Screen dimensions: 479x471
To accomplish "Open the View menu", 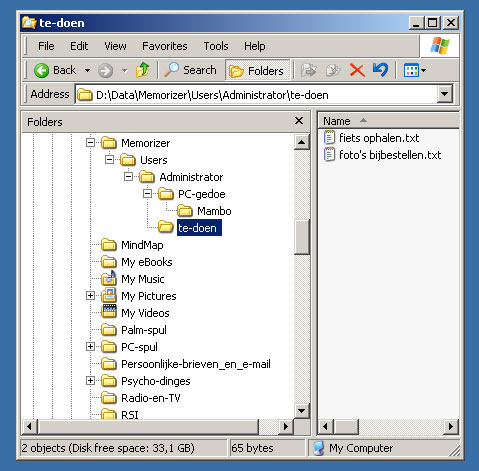I will point(115,46).
